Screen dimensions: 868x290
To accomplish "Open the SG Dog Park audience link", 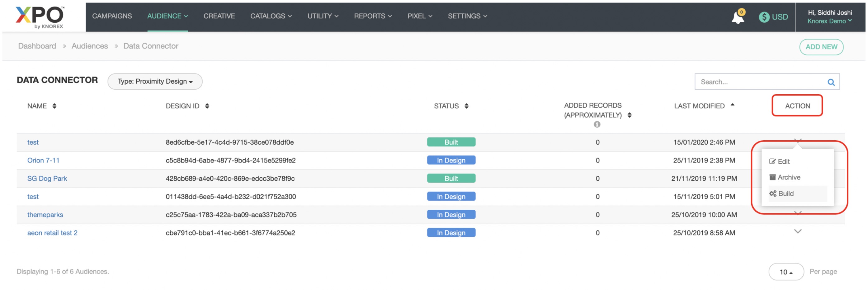I will pos(47,179).
